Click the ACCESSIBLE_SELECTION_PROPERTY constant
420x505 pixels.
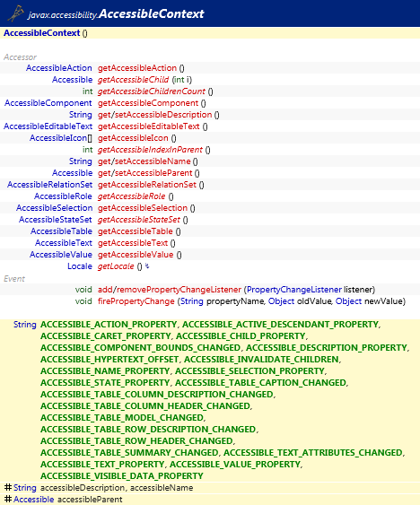tap(249, 371)
